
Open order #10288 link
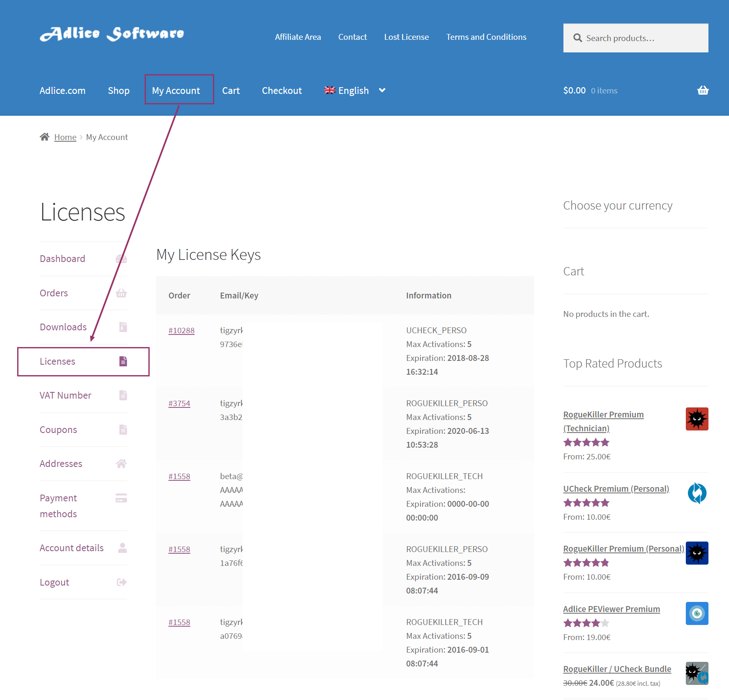(x=181, y=330)
